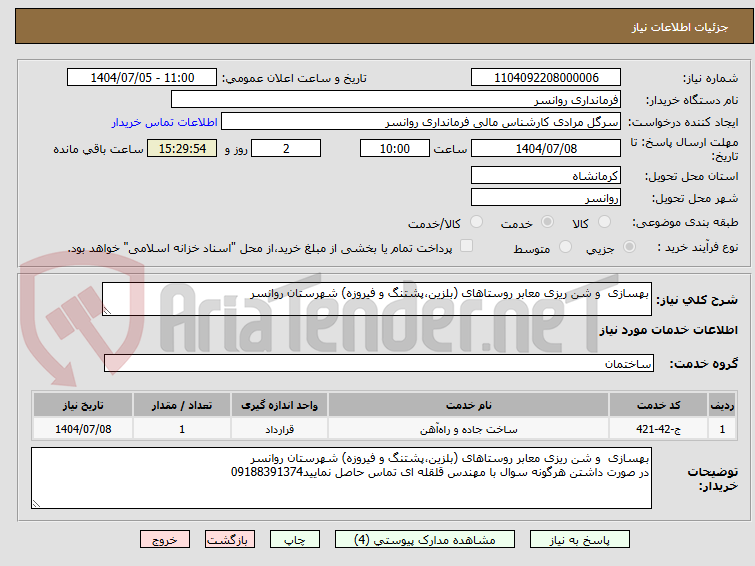Click the تاریخ نیاز column header
This screenshot has width=755, height=566.
point(83,405)
